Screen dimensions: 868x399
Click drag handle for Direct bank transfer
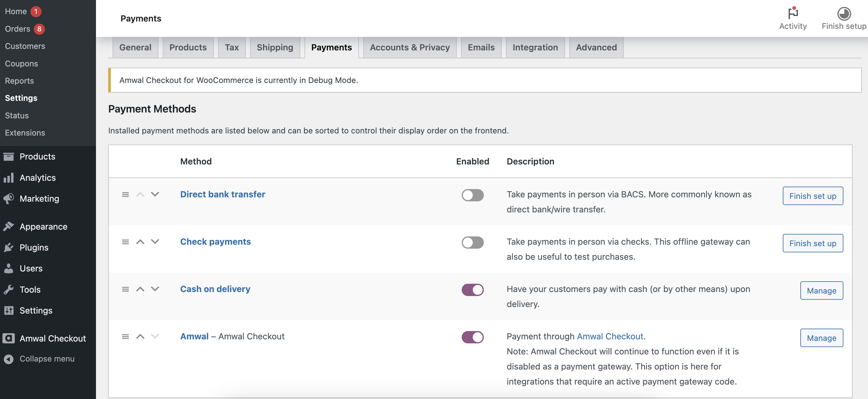pyautogui.click(x=125, y=195)
